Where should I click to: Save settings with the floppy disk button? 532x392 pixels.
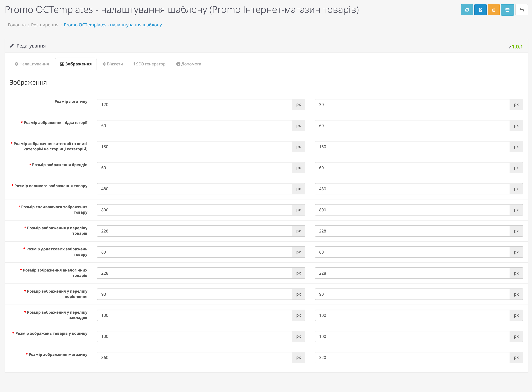[480, 10]
